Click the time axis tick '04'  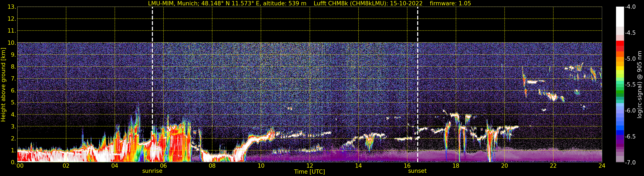pyautogui.click(x=115, y=166)
